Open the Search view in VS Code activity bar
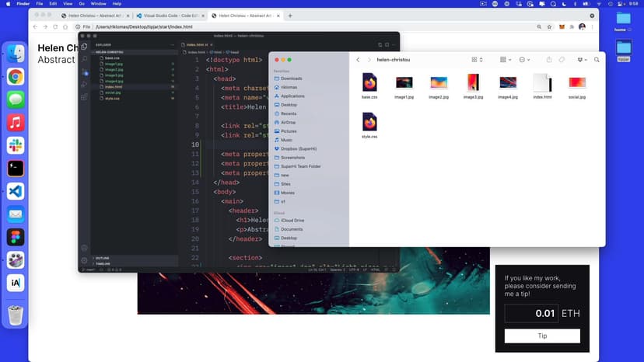The width and height of the screenshot is (644, 362). pos(84,57)
